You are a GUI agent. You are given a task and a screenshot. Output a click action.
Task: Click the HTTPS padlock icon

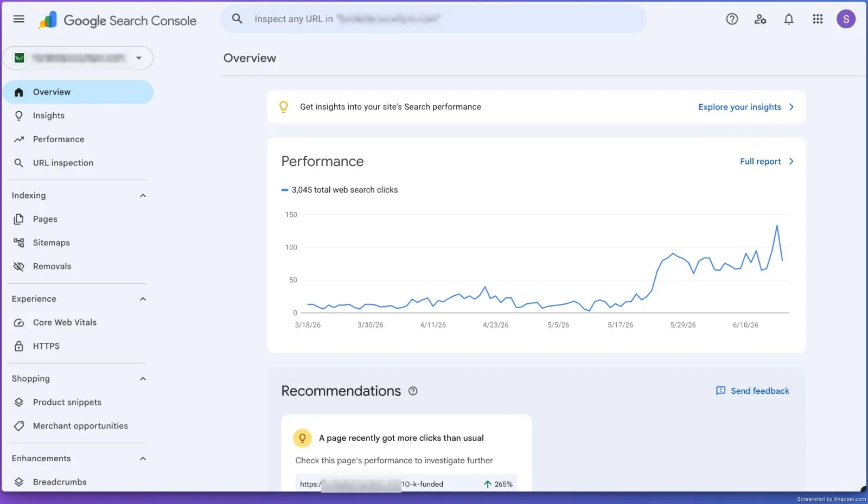(x=19, y=346)
